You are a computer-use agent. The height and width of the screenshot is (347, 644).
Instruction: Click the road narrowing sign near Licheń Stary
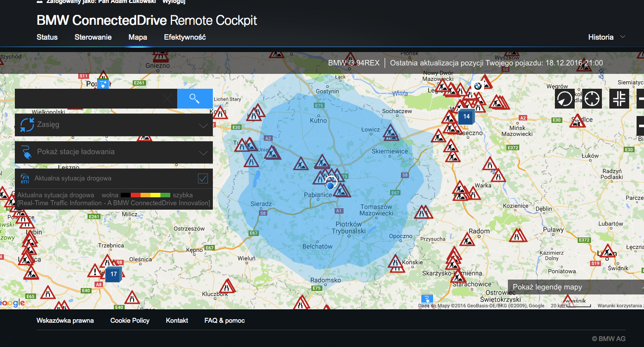pyautogui.click(x=220, y=112)
